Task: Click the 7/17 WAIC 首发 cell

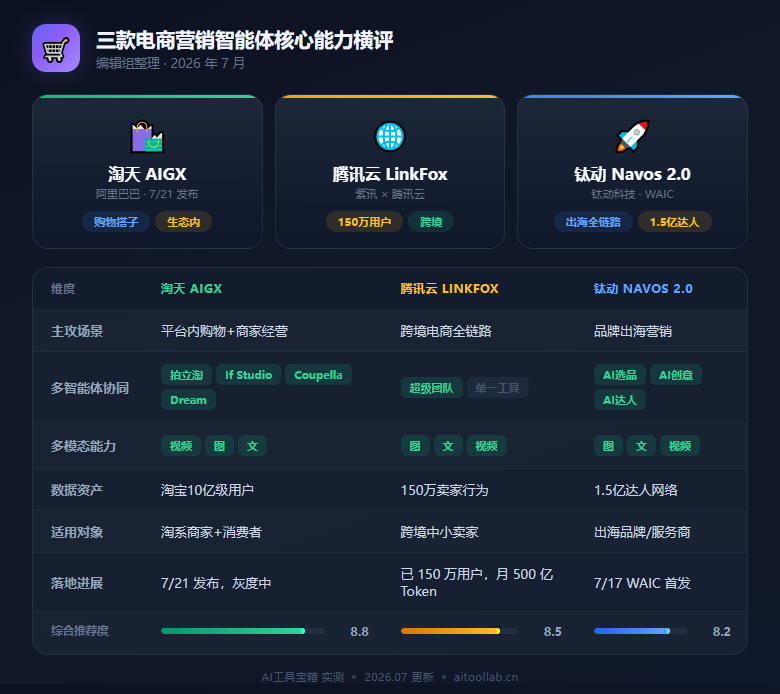Action: click(x=643, y=583)
